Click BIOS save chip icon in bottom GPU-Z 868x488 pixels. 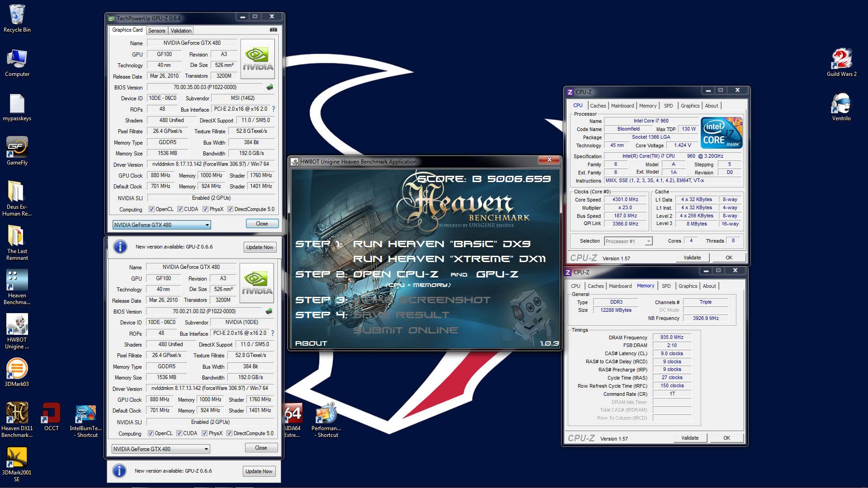(x=269, y=311)
